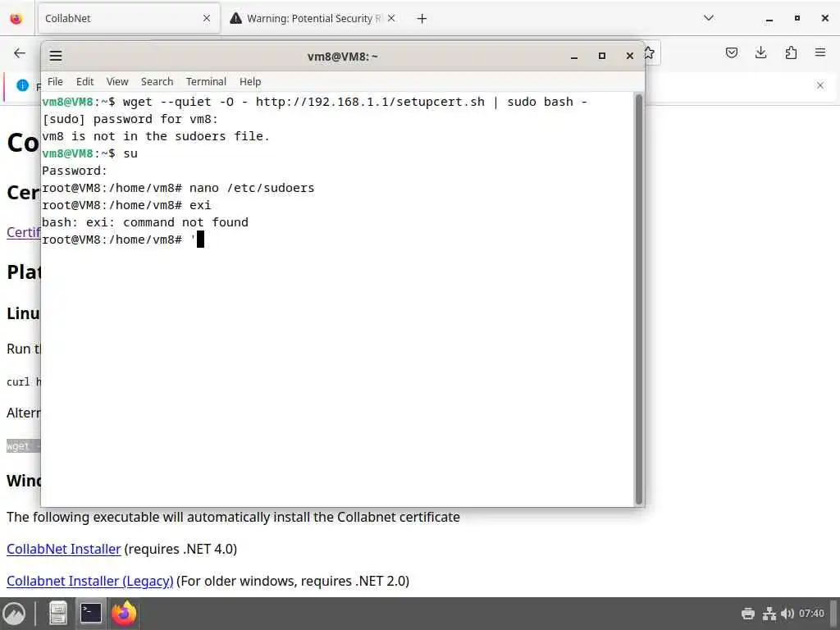Click the wget setupcert.sh command line

click(x=314, y=102)
